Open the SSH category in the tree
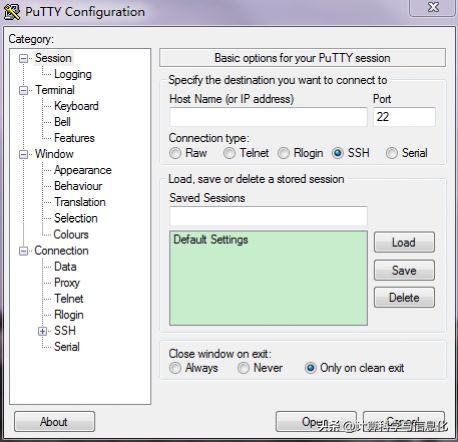The height and width of the screenshot is (442, 458). click(65, 331)
